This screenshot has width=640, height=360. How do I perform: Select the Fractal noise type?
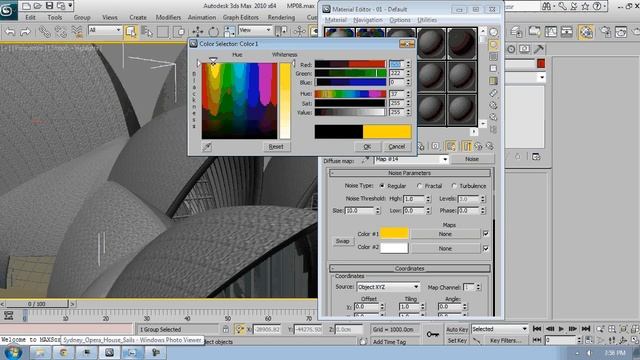coord(419,186)
